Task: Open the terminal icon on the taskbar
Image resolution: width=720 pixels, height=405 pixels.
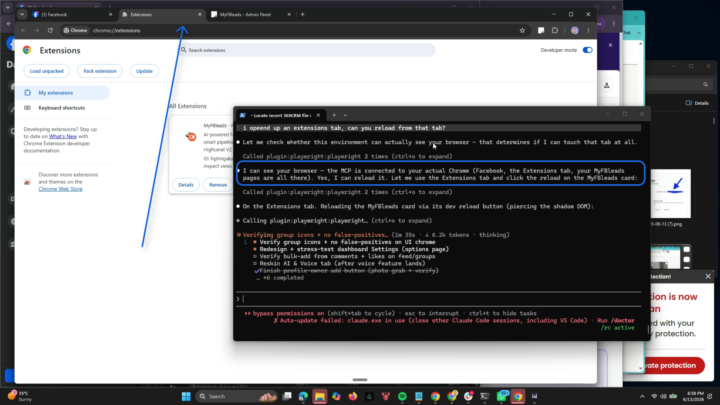Action: [x=484, y=396]
